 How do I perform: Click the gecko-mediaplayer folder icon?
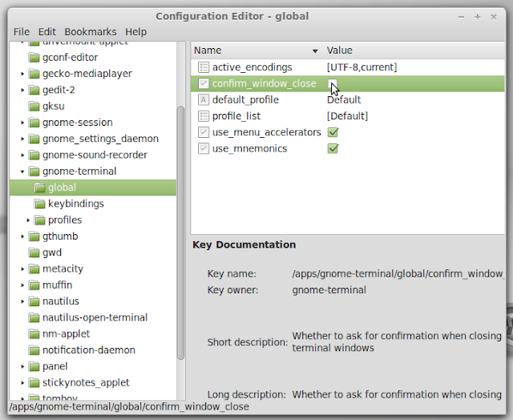tap(34, 74)
